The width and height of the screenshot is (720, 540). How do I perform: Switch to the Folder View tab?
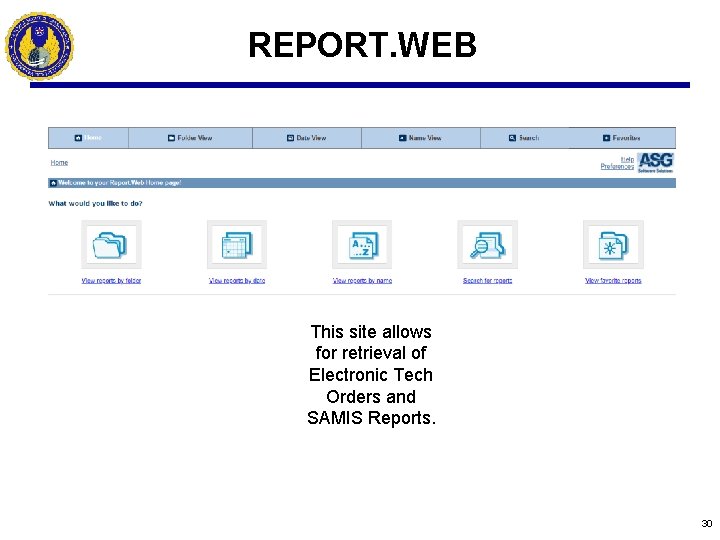(x=190, y=138)
